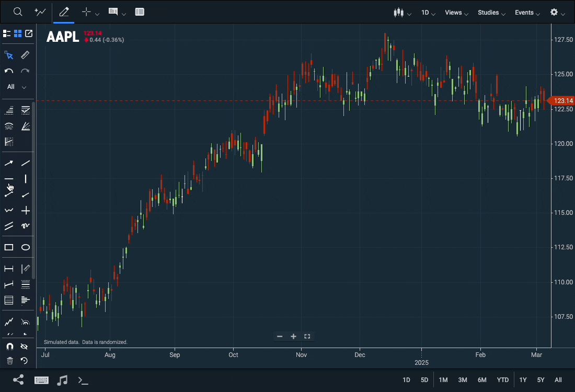The image size is (575, 392).
Task: Expand the All tools filter dropdown
Action: (x=17, y=87)
